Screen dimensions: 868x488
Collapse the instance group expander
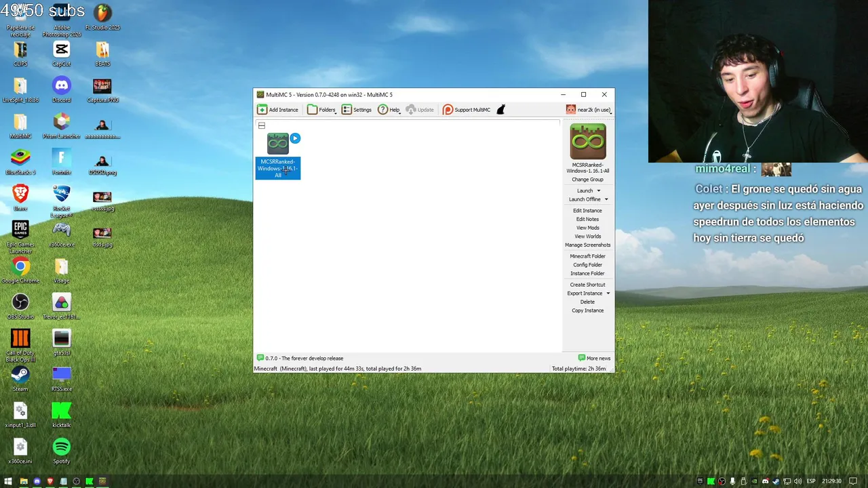click(x=262, y=125)
